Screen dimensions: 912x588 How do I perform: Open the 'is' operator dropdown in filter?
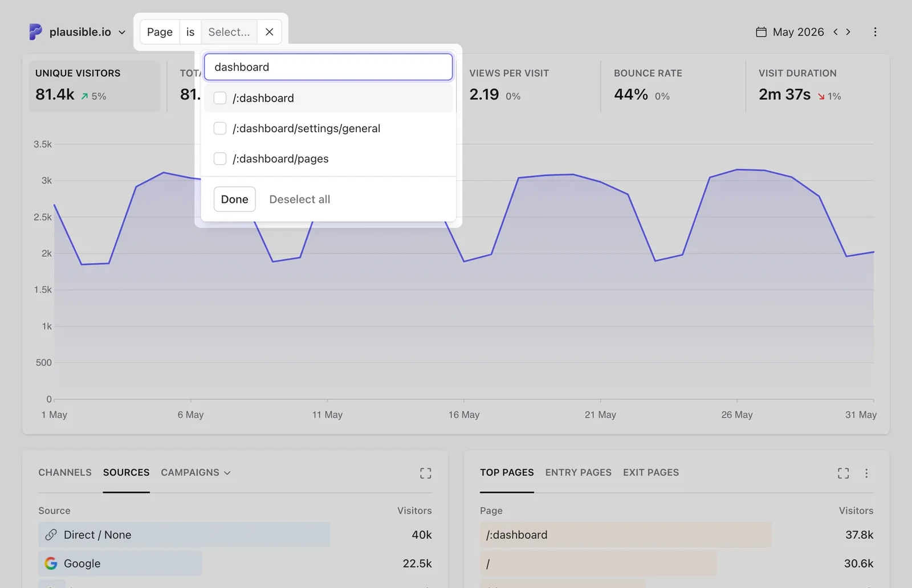coord(190,32)
